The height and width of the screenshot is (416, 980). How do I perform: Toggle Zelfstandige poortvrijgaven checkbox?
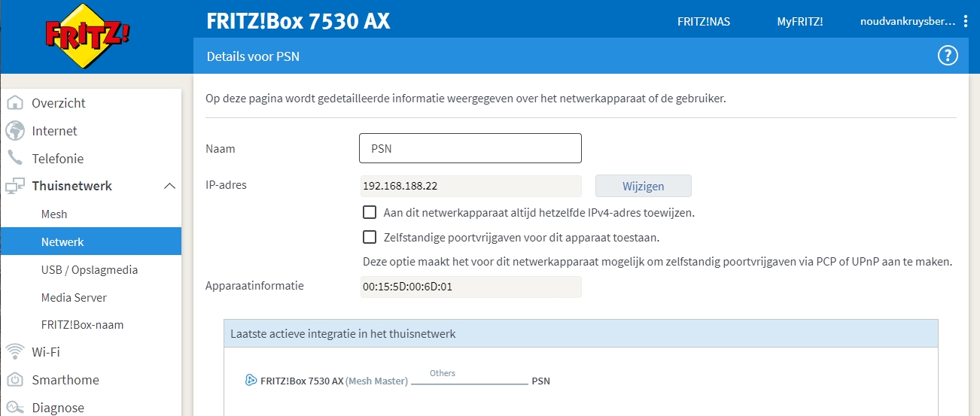(x=370, y=237)
